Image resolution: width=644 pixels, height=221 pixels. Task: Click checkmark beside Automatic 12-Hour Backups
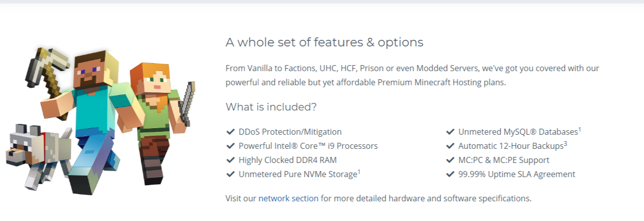450,146
